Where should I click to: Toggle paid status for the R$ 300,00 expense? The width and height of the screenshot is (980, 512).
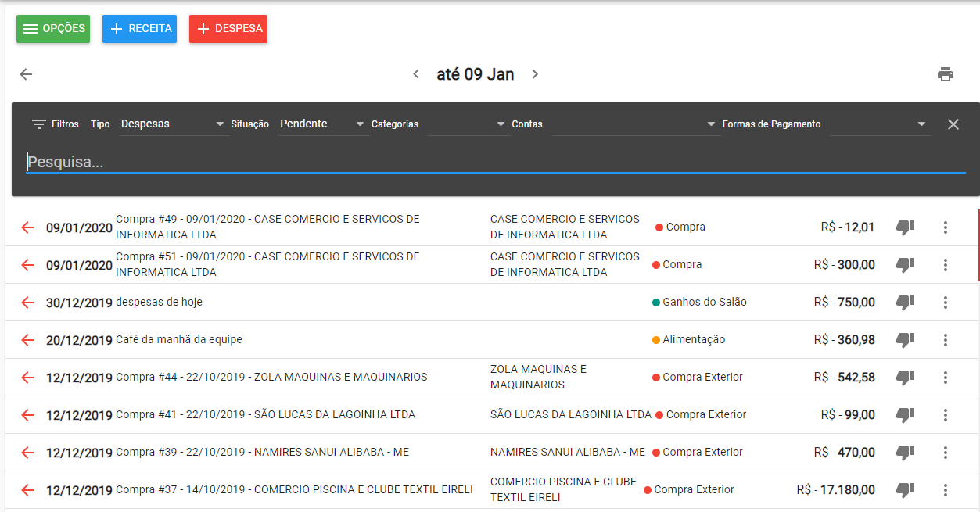[905, 265]
